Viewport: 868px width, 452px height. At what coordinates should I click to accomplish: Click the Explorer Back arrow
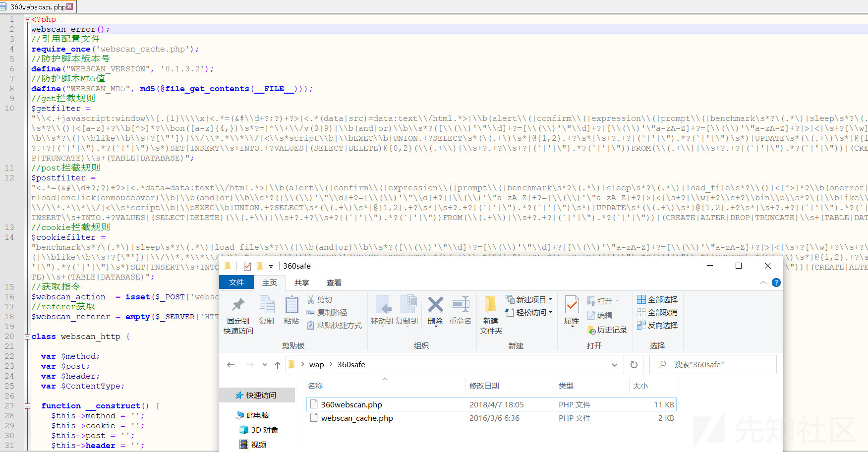point(231,365)
